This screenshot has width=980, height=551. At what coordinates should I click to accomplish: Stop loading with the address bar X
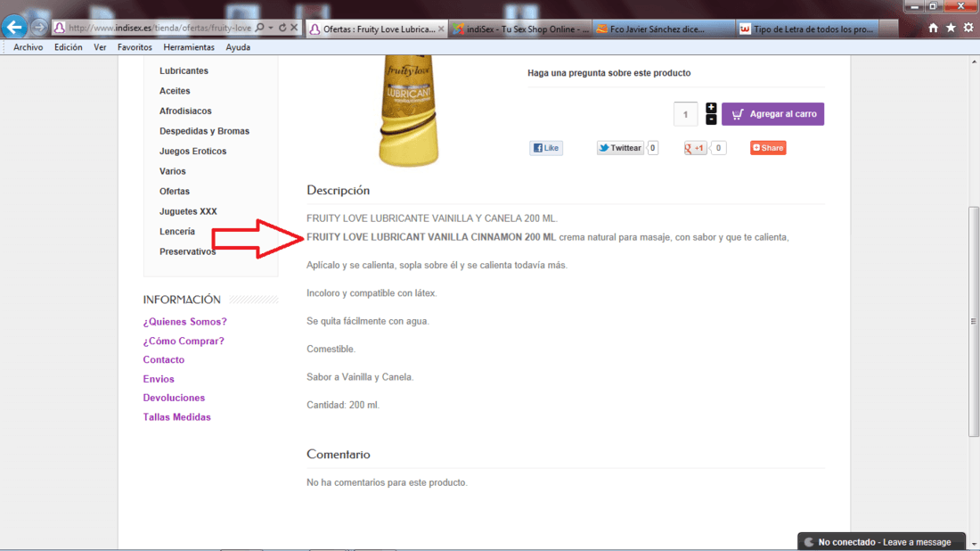pyautogui.click(x=294, y=28)
